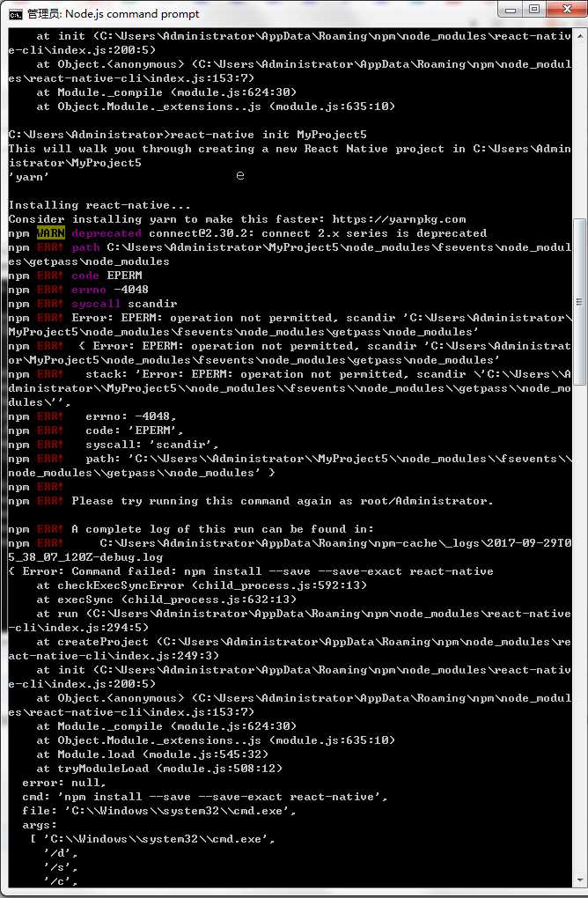Image resolution: width=588 pixels, height=898 pixels.
Task: Click the magenta 'deprecated' word
Action: (x=107, y=233)
